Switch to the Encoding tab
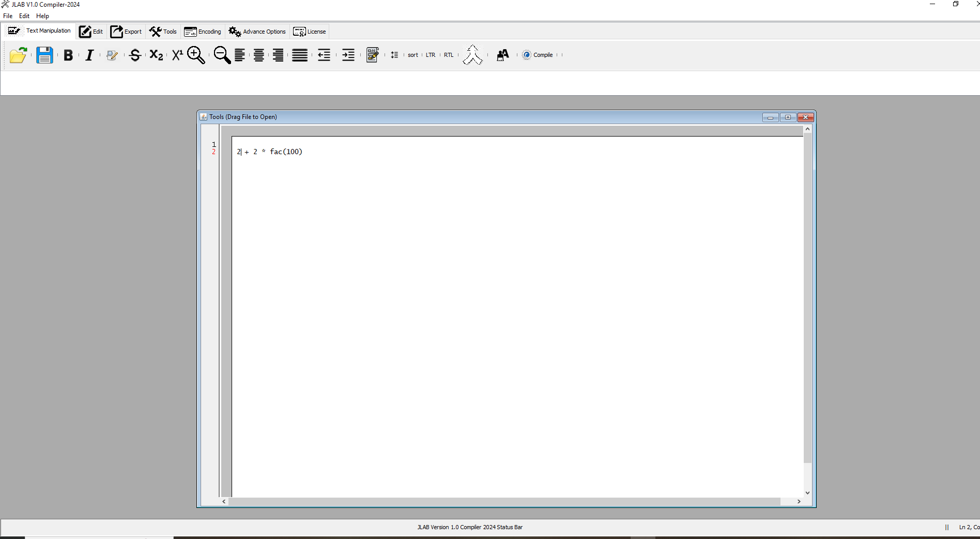 [x=203, y=32]
